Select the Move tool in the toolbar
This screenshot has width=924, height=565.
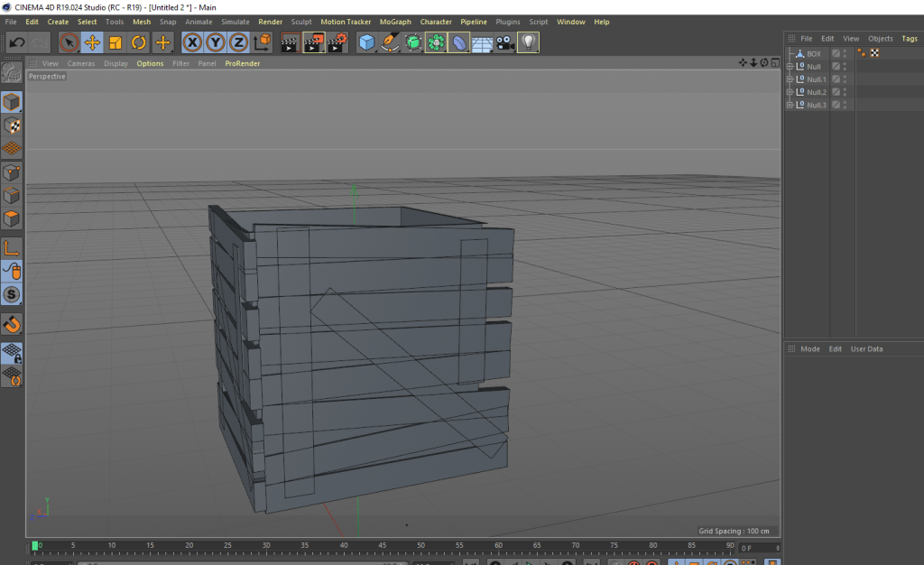(x=92, y=42)
